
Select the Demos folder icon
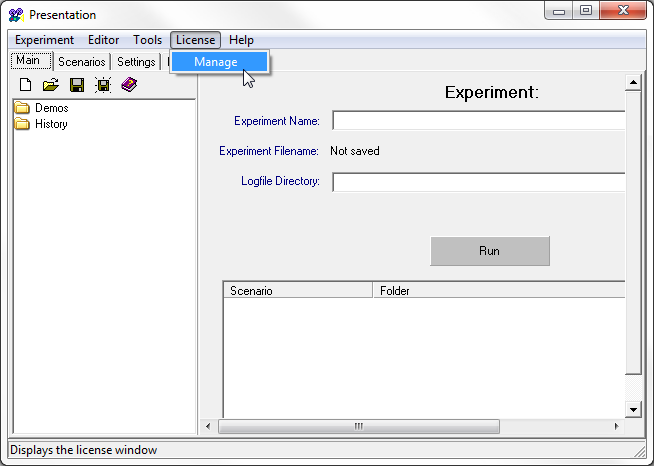pyautogui.click(x=22, y=108)
